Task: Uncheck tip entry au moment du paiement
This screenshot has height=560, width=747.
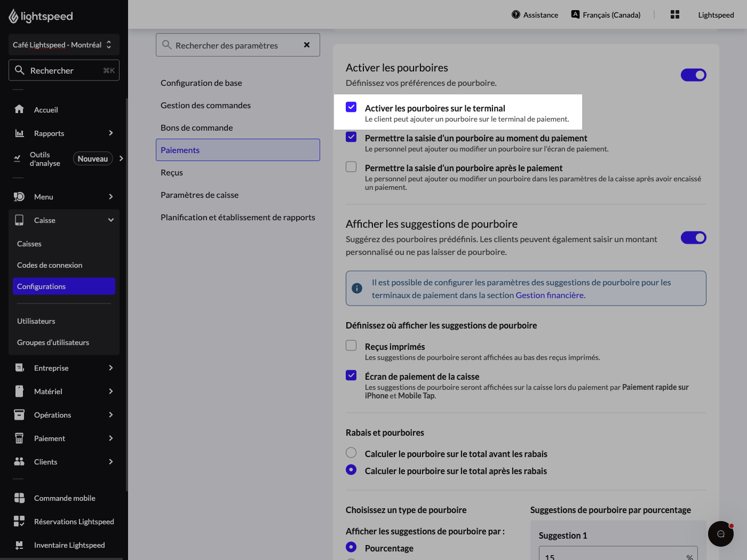Action: [x=351, y=137]
